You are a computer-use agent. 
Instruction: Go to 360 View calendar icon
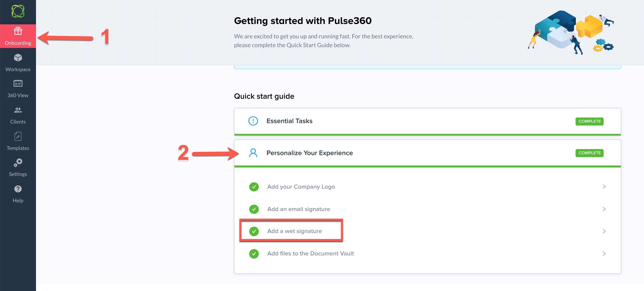click(18, 83)
